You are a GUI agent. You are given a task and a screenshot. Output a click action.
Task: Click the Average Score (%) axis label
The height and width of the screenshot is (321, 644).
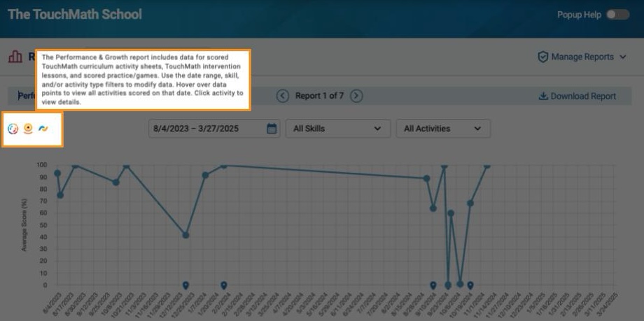(x=24, y=225)
